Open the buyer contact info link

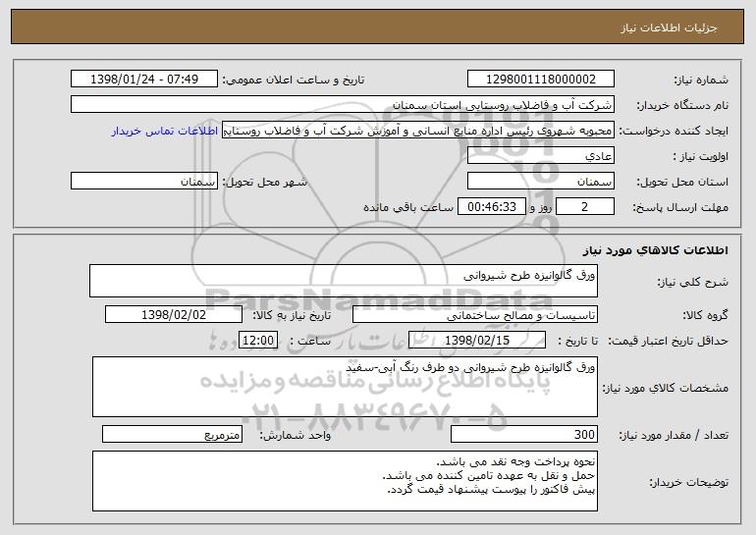pyautogui.click(x=165, y=132)
